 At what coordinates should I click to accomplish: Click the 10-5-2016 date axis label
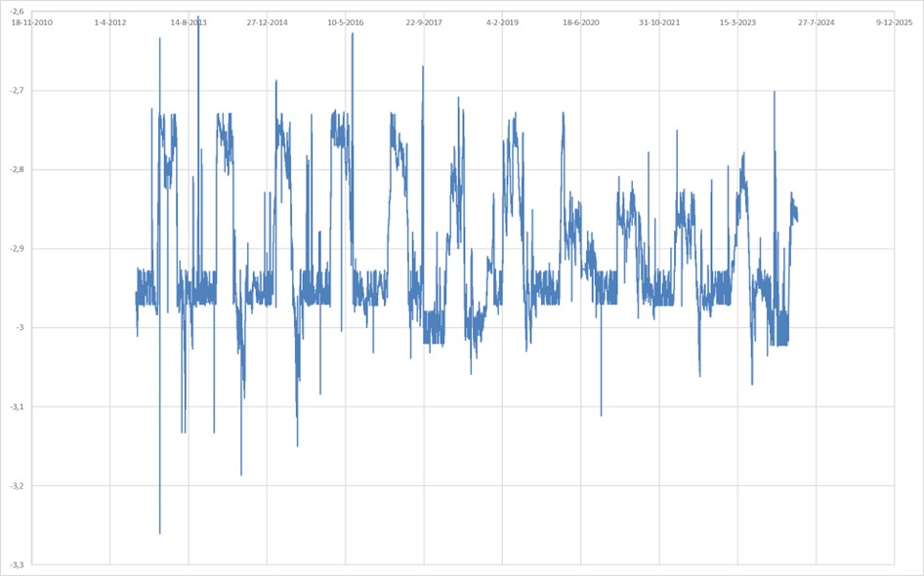[345, 21]
